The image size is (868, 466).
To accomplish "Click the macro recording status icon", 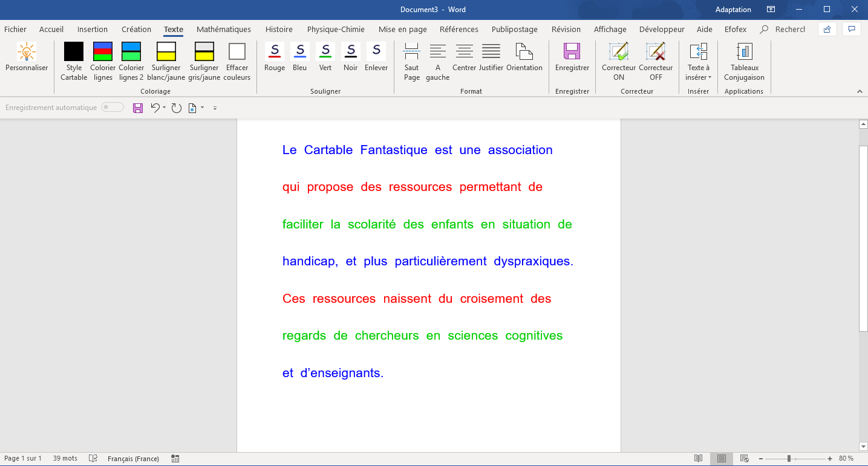I will point(175,459).
